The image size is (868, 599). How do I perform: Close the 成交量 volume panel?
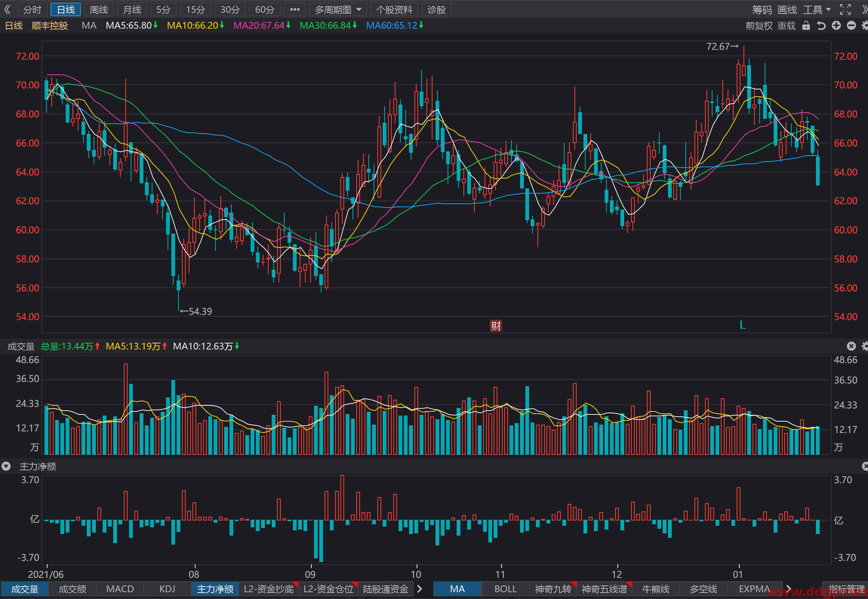click(x=851, y=346)
